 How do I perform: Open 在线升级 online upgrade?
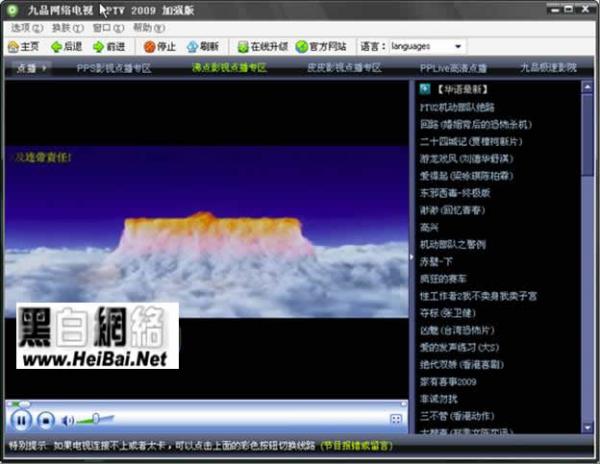(x=262, y=47)
